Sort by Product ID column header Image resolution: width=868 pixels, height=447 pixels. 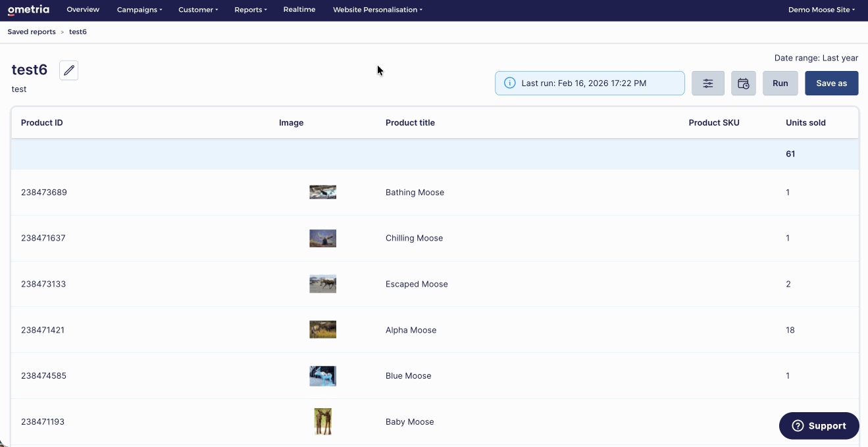pos(42,123)
